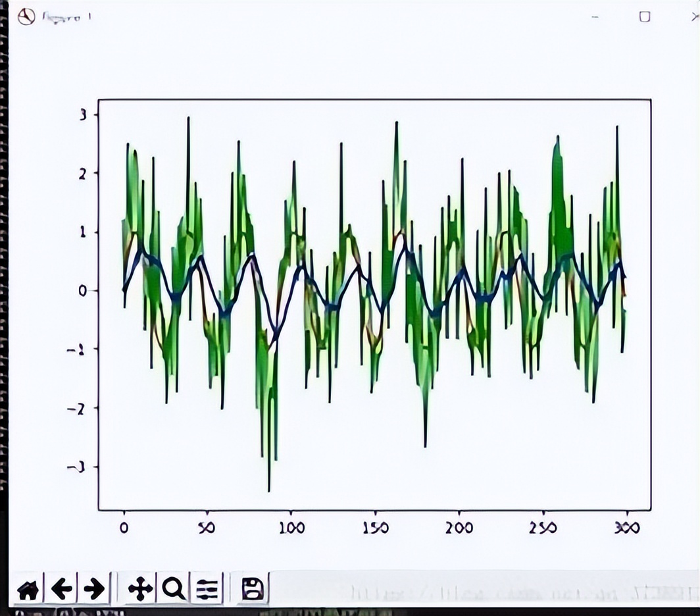Save the figure with the floppy disk icon
700x616 pixels.
click(253, 590)
